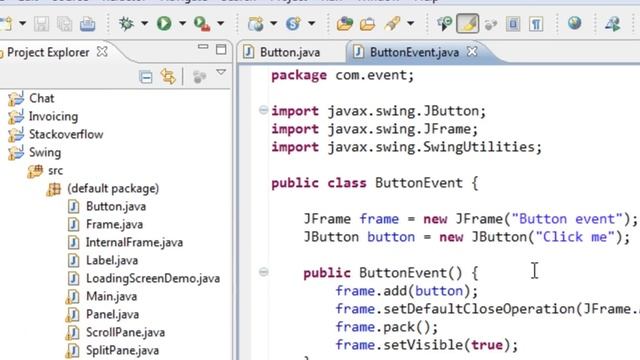Click the "Click me" string literal
Screen dimensions: 640x360
pyautogui.click(x=575, y=237)
